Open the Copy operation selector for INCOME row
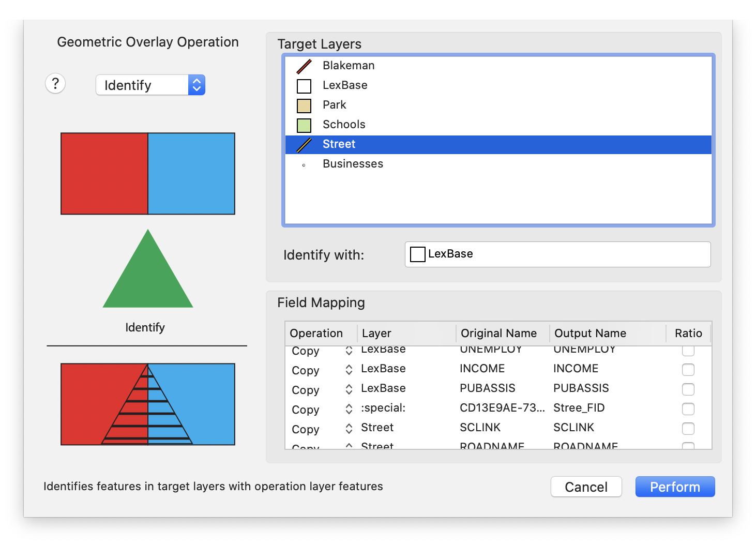The image size is (756, 545). [349, 370]
